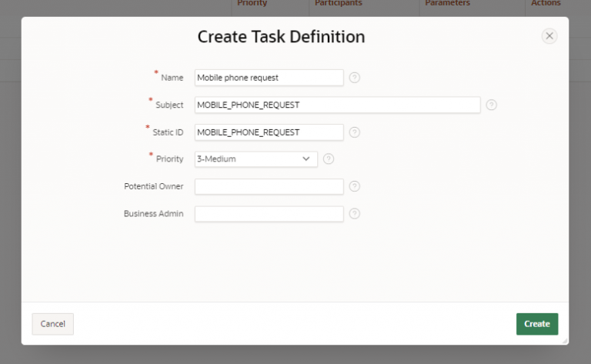Viewport: 591px width, 364px height.
Task: Show help for Potential Owner field
Action: pos(354,186)
